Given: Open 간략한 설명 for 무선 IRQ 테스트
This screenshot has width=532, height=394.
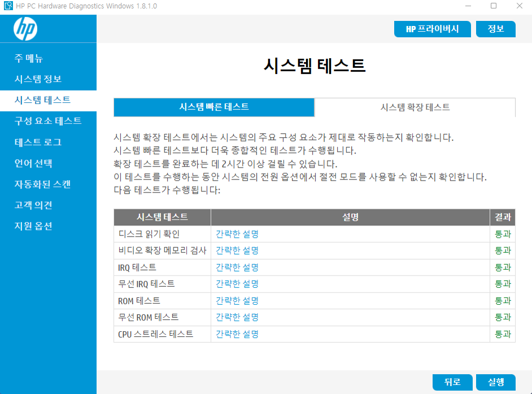Looking at the screenshot, I should point(237,284).
